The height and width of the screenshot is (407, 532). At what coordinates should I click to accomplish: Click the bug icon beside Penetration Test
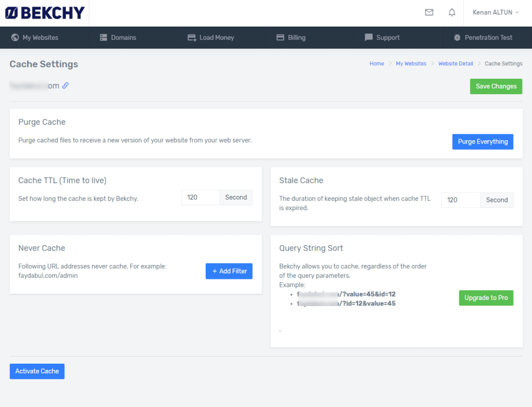tap(457, 37)
